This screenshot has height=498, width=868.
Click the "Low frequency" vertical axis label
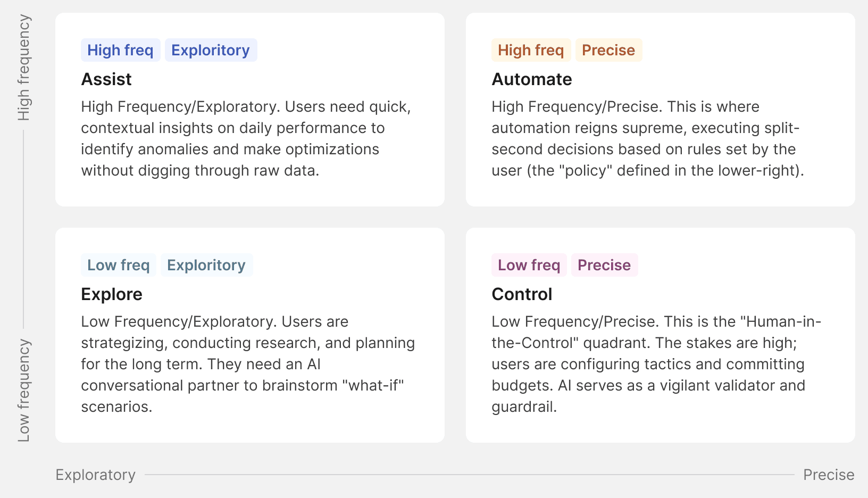(24, 391)
